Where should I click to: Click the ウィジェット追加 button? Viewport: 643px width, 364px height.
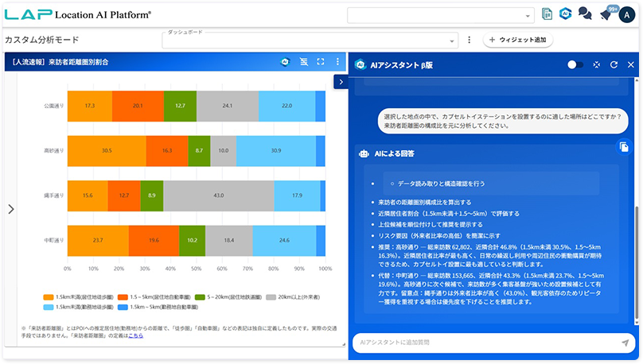tap(518, 40)
